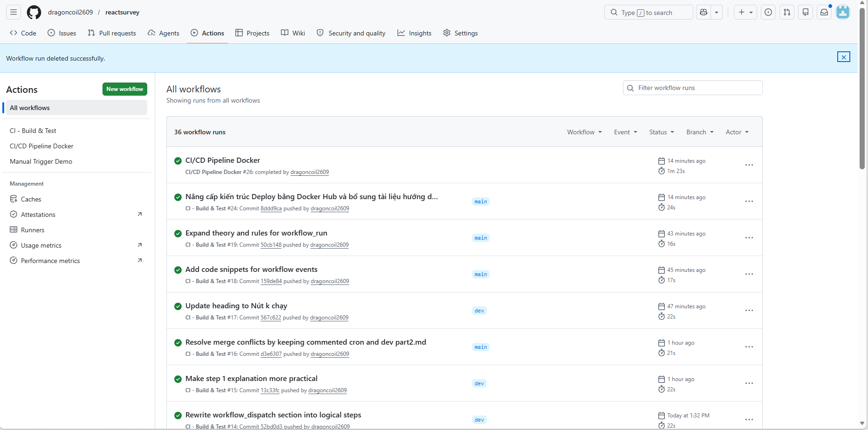The height and width of the screenshot is (430, 868).
Task: Open options menu for Update heading run
Action: tap(749, 311)
